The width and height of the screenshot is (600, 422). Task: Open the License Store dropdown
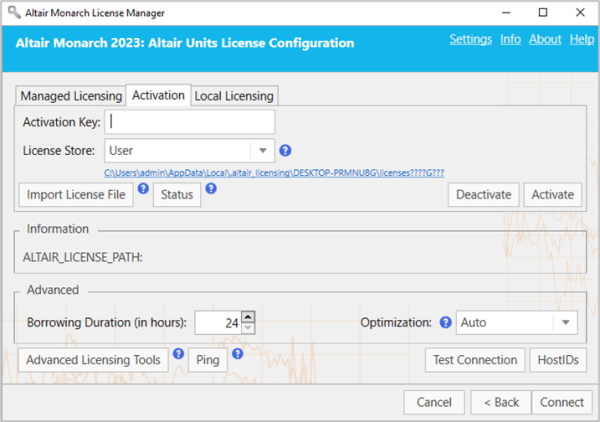264,151
